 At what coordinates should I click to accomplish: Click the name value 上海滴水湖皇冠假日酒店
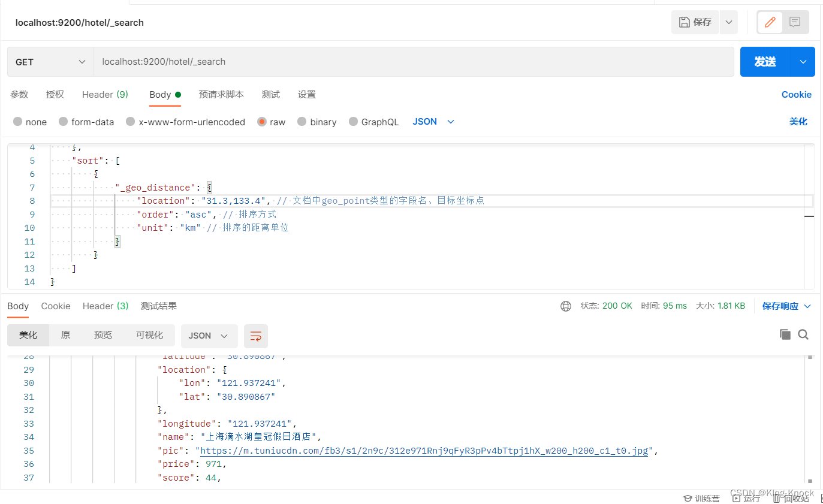point(259,437)
